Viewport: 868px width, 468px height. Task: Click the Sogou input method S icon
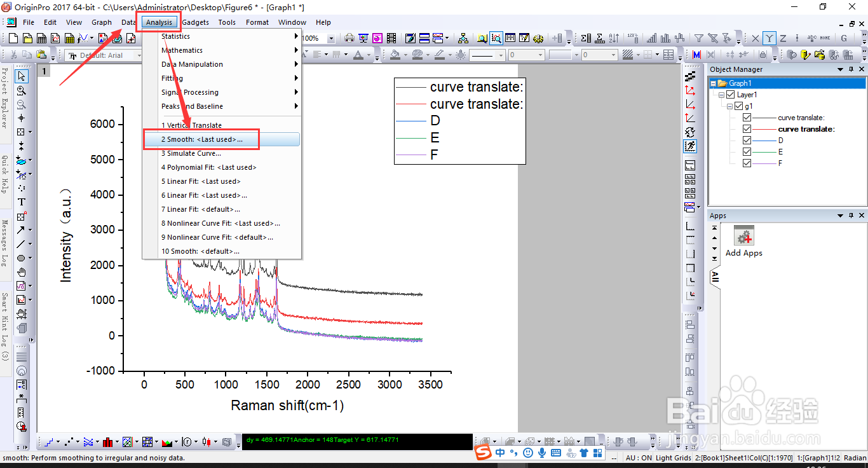point(484,452)
